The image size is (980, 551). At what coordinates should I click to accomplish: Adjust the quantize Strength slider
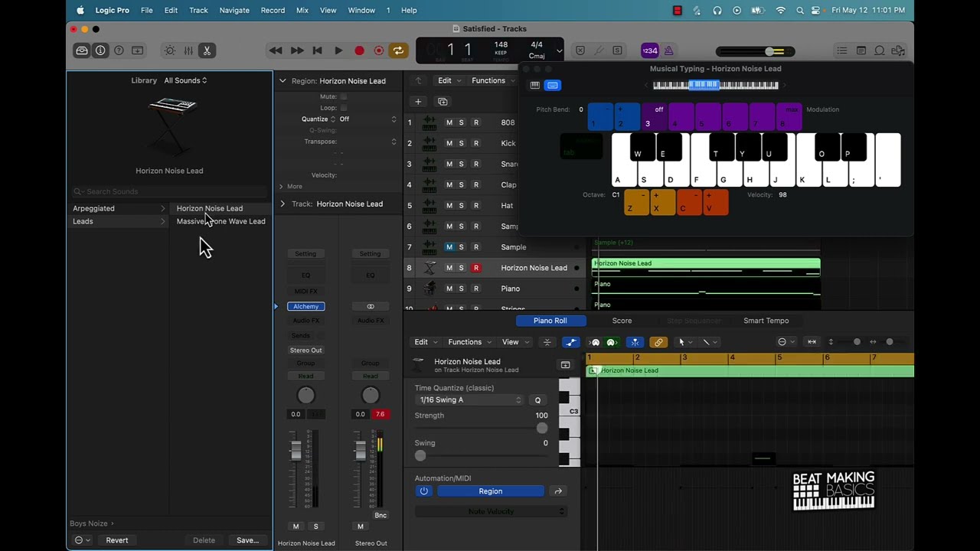[481, 429]
